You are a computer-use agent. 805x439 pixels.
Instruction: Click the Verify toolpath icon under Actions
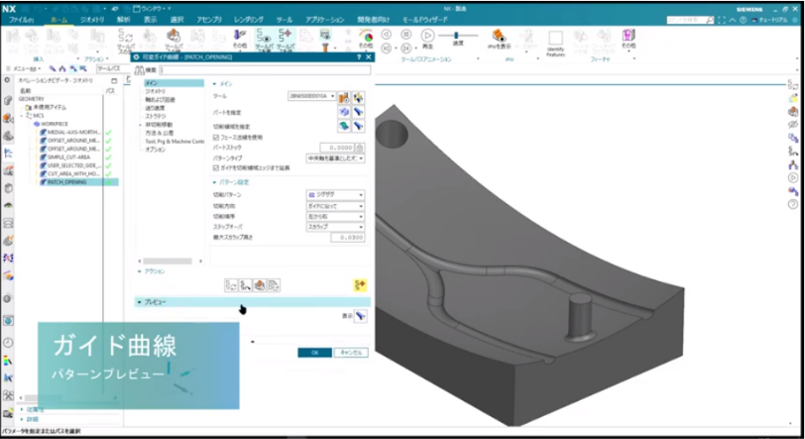point(259,285)
